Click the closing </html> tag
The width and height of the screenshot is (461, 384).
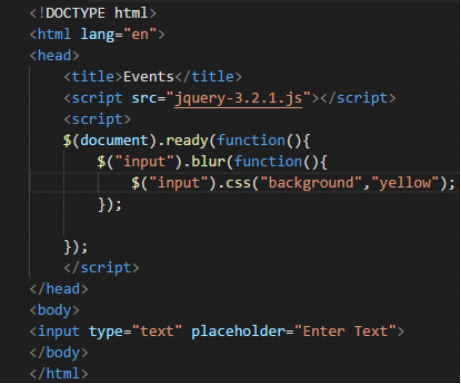tap(59, 374)
